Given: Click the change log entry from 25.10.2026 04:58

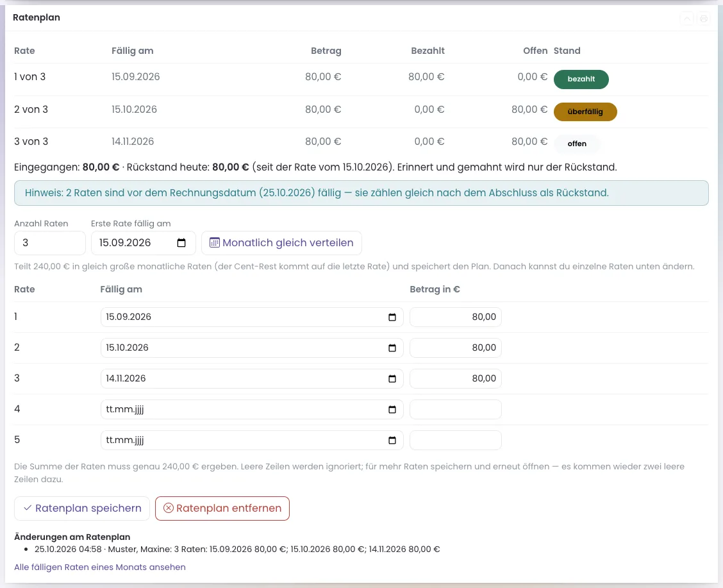Looking at the screenshot, I should [237, 550].
